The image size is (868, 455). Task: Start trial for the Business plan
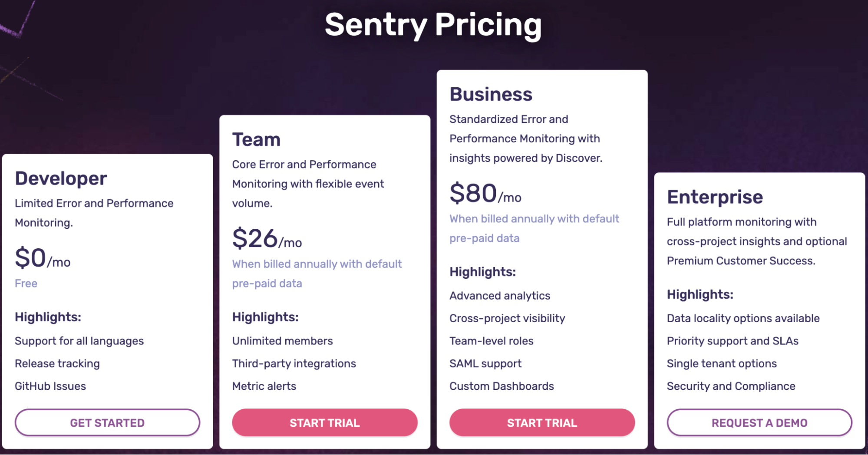541,422
